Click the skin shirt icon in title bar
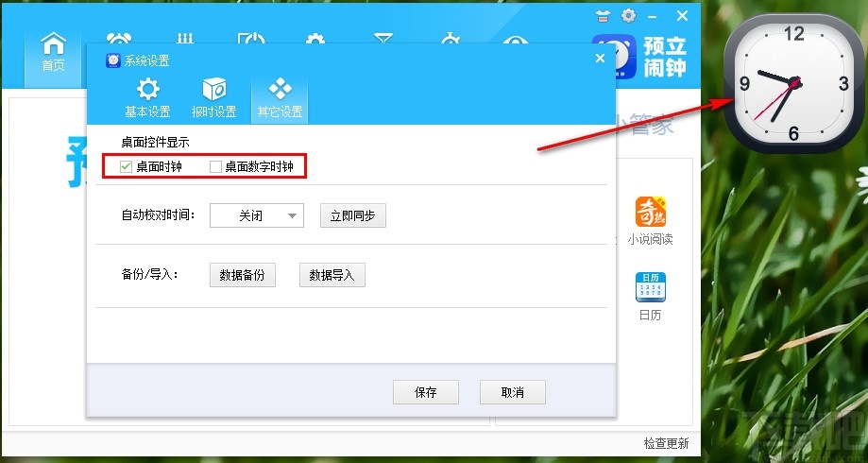868x463 pixels. pyautogui.click(x=604, y=16)
